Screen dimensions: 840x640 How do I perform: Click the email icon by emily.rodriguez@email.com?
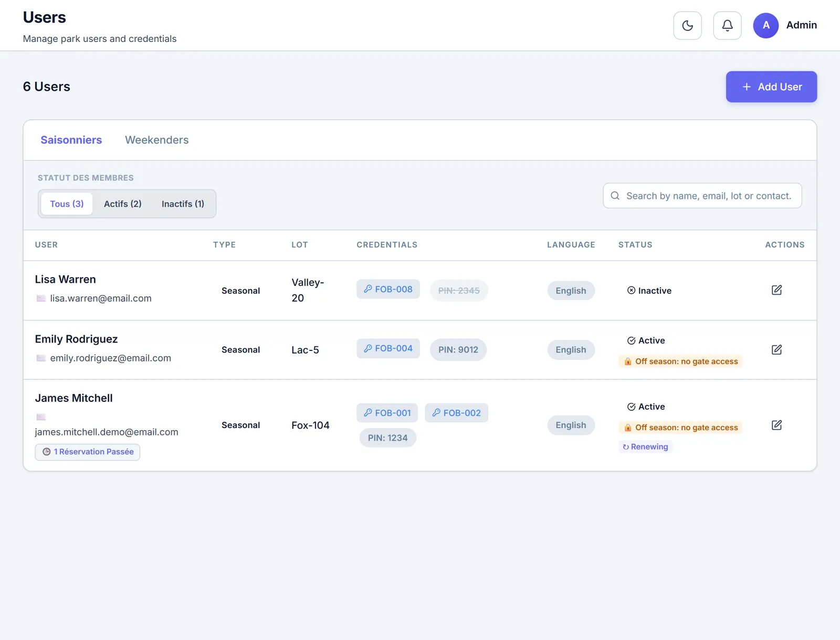(41, 358)
